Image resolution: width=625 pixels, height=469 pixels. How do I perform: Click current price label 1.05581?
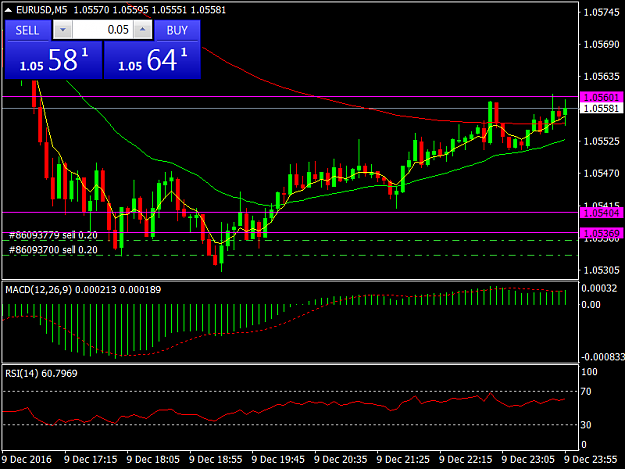pyautogui.click(x=601, y=108)
